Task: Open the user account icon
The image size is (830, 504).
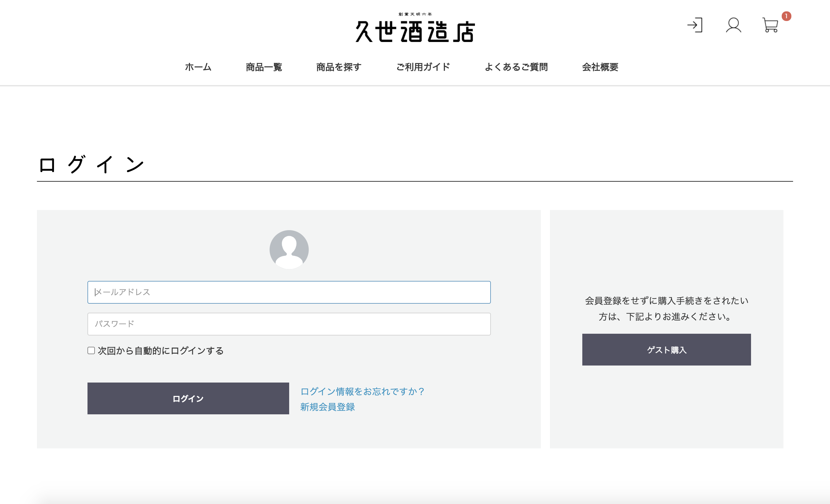Action: tap(733, 25)
